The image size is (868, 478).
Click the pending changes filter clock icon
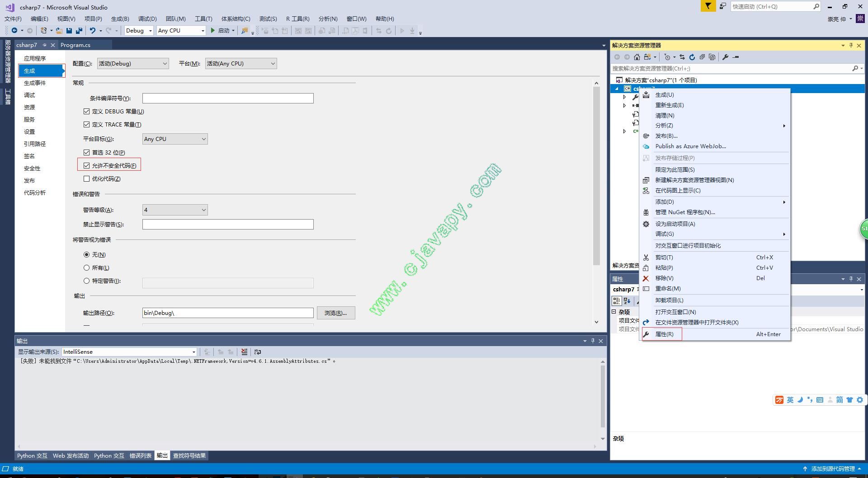tap(667, 57)
